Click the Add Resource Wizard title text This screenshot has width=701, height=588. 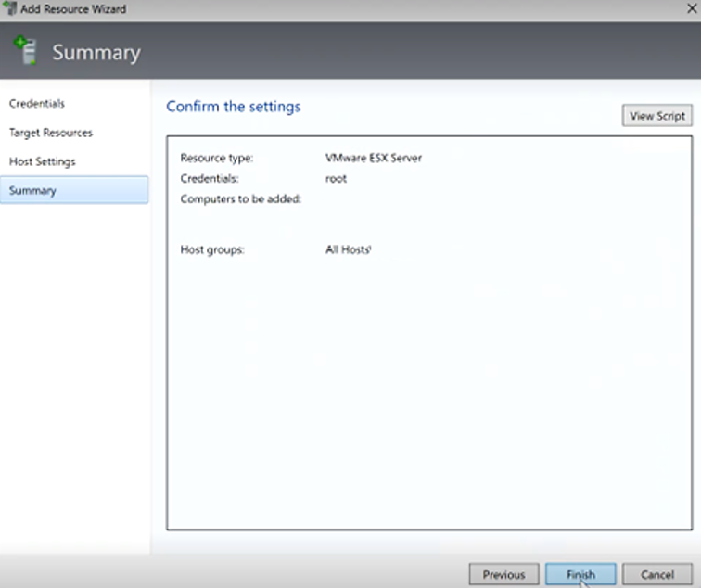[x=73, y=9]
